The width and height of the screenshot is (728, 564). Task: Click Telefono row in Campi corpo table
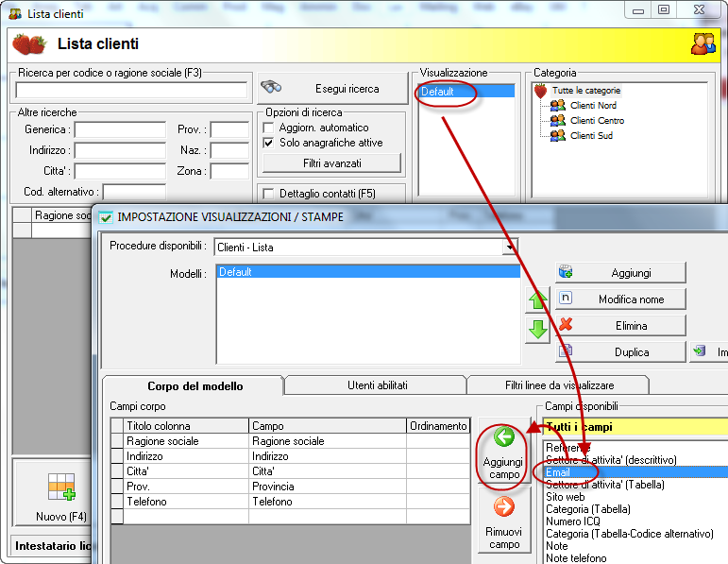(x=291, y=502)
